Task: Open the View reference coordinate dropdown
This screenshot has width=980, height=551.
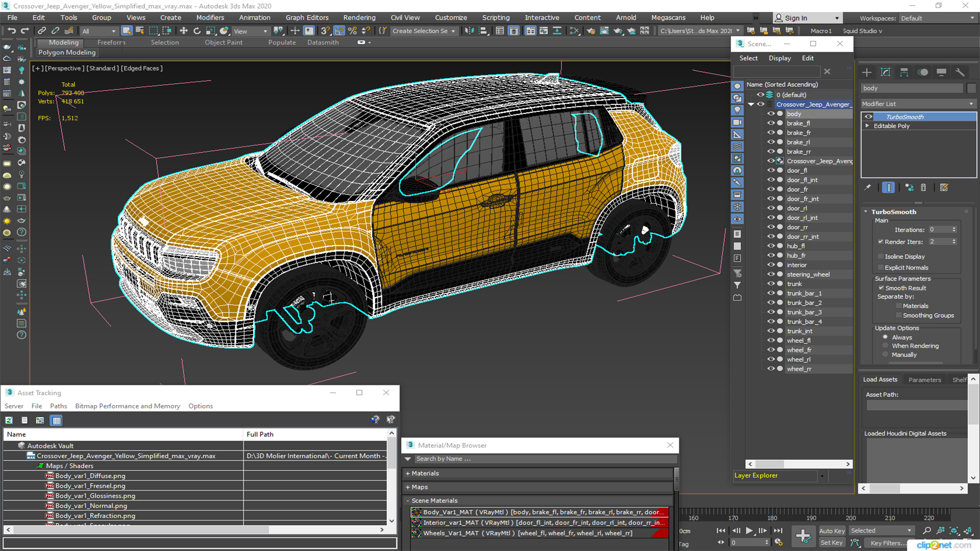Action: pos(251,31)
